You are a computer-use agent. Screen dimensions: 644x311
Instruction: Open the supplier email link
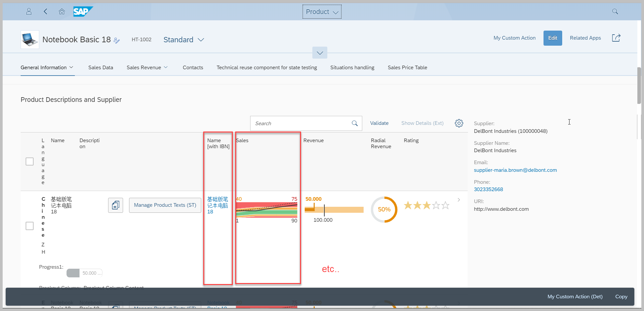tap(515, 170)
